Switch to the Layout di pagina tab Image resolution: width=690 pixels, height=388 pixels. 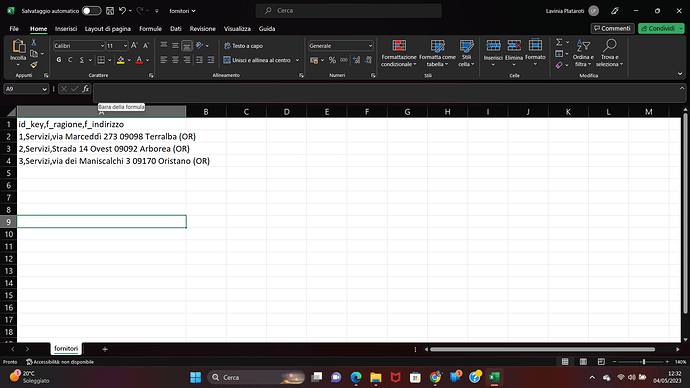pyautogui.click(x=108, y=29)
